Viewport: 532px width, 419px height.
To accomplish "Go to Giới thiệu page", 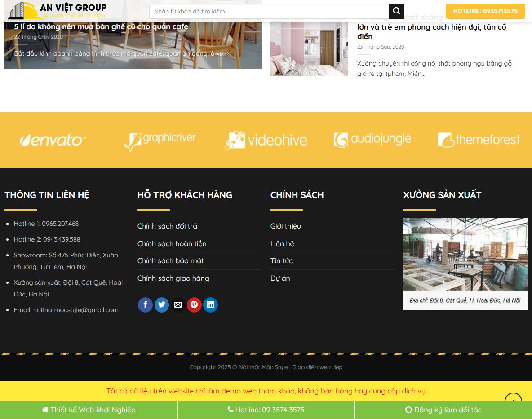I will pos(286,226).
